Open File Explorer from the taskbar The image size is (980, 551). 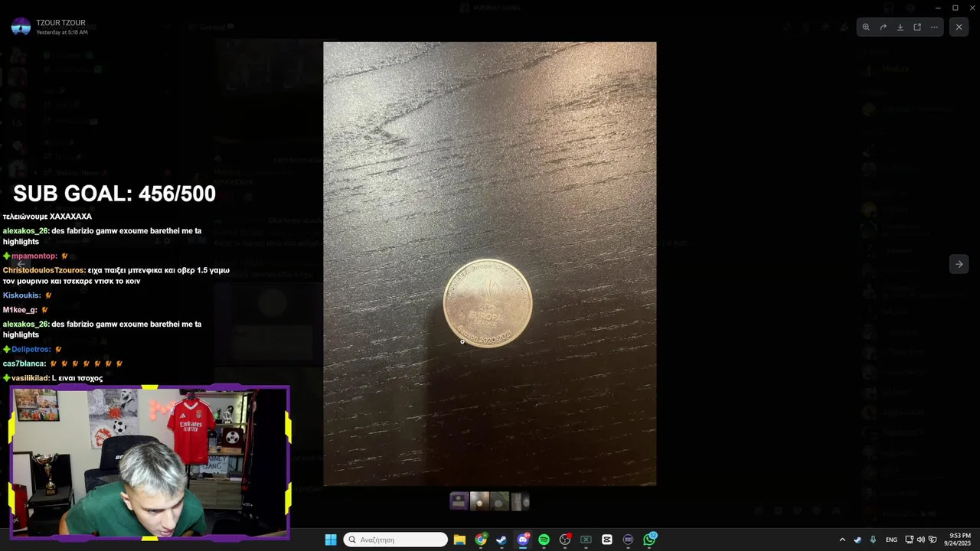[459, 540]
